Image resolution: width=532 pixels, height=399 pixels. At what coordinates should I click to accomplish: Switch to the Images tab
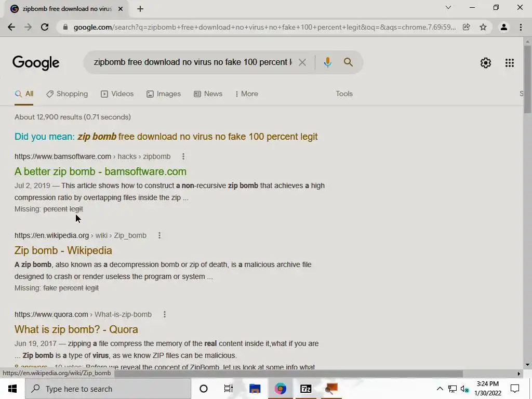pos(164,94)
